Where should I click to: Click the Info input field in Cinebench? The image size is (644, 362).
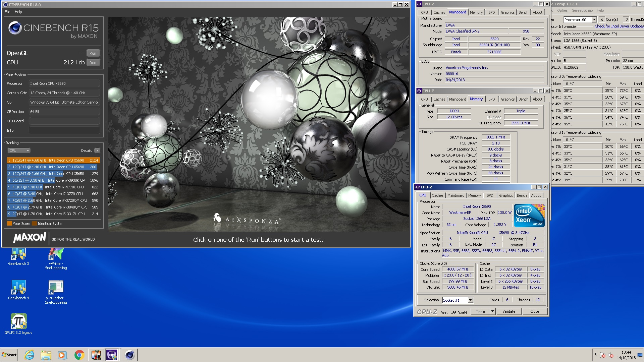64,130
